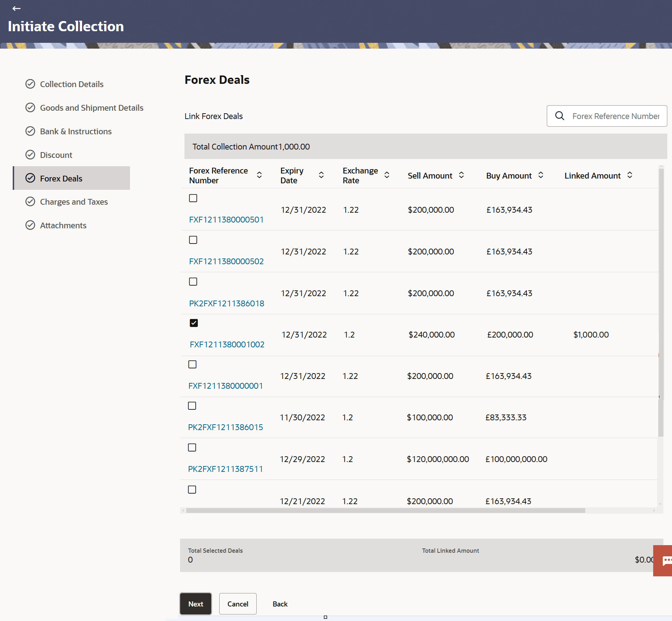The image size is (672, 621).
Task: Click the back arrow icon in header
Action: coord(16,8)
